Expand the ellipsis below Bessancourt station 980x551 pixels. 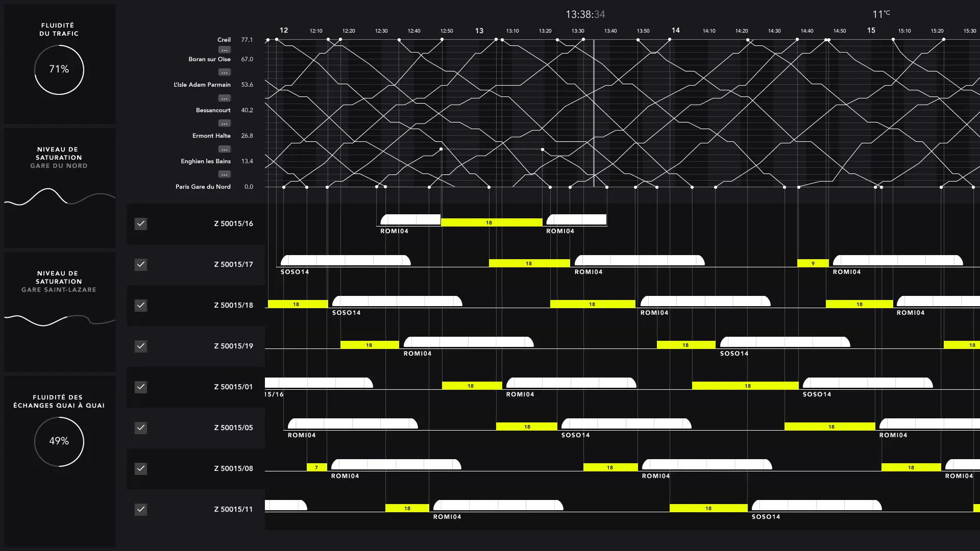pyautogui.click(x=225, y=123)
